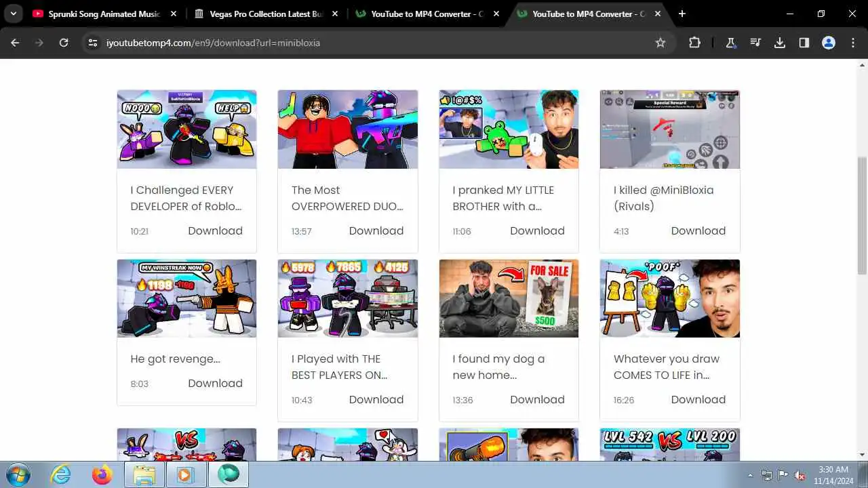Download 'I Played with THE BEST PLAYERS' video
868x488 pixels.
376,399
